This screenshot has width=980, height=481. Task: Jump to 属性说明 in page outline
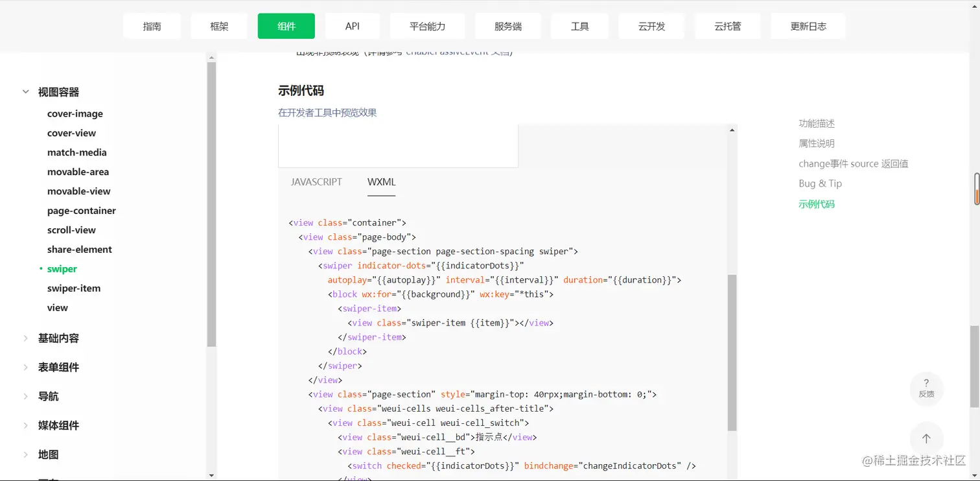[x=817, y=143]
